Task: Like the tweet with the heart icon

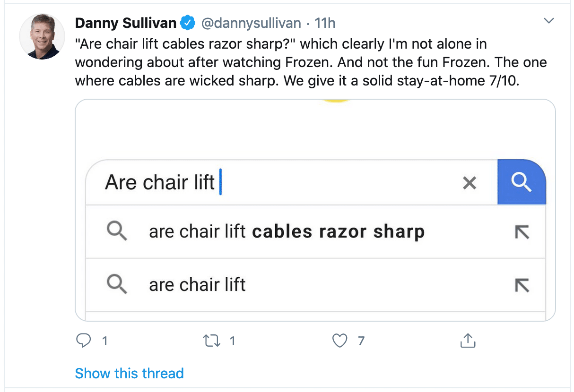Action: 339,341
